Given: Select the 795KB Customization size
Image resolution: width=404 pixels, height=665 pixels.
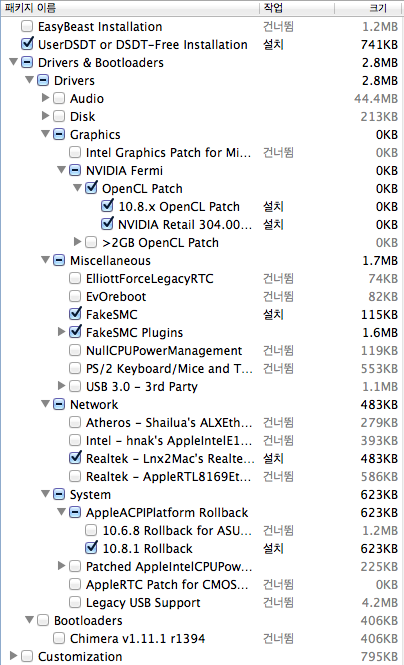Looking at the screenshot, I should click(x=379, y=657).
